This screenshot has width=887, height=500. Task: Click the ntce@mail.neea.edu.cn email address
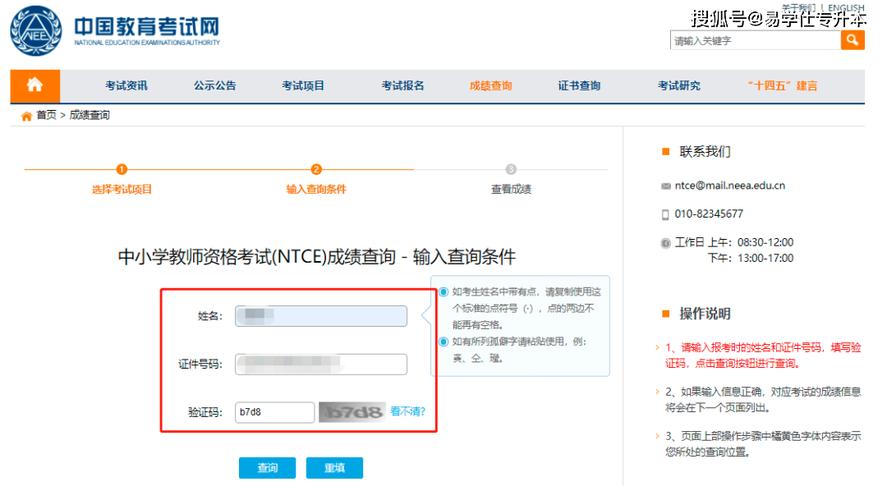pos(730,186)
